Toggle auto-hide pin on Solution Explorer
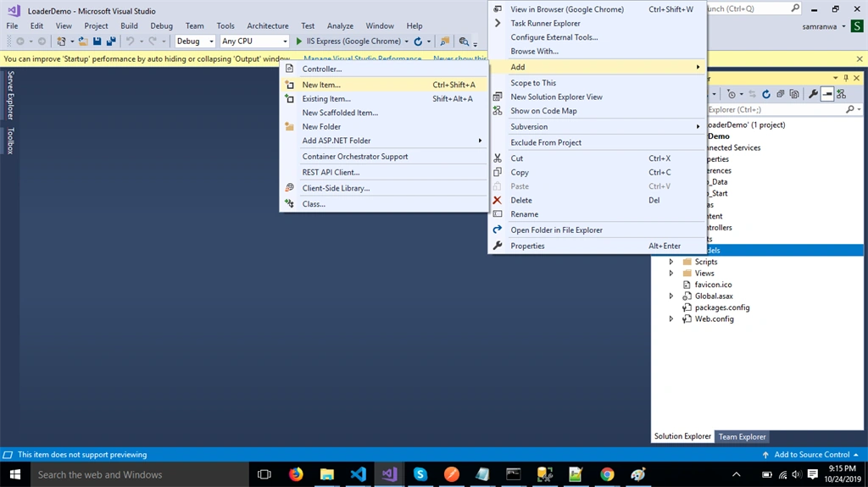 (846, 78)
